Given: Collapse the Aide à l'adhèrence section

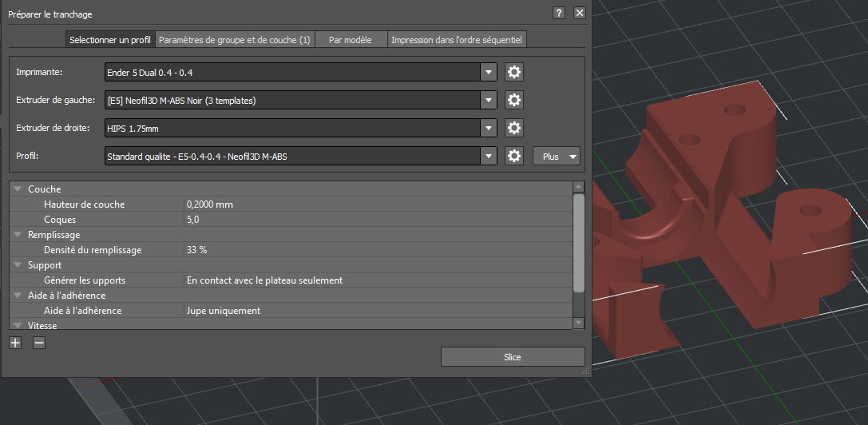Looking at the screenshot, I should tap(18, 296).
